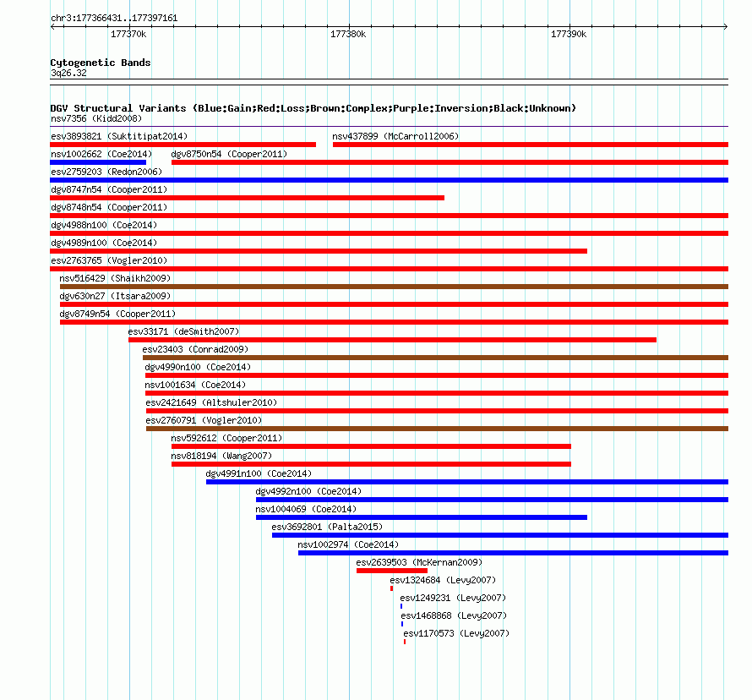
Task: Select esv2639503 (McKernan2009) label
Action: point(419,562)
